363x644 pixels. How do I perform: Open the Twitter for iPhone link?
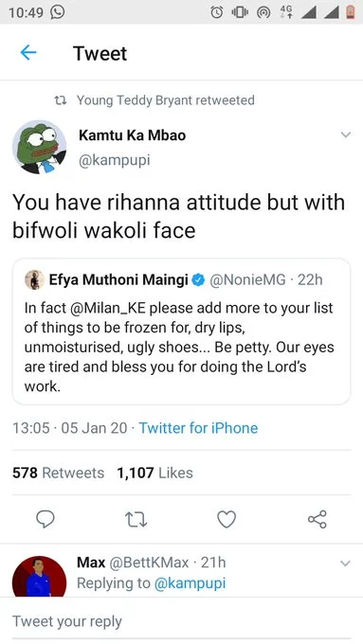198,428
